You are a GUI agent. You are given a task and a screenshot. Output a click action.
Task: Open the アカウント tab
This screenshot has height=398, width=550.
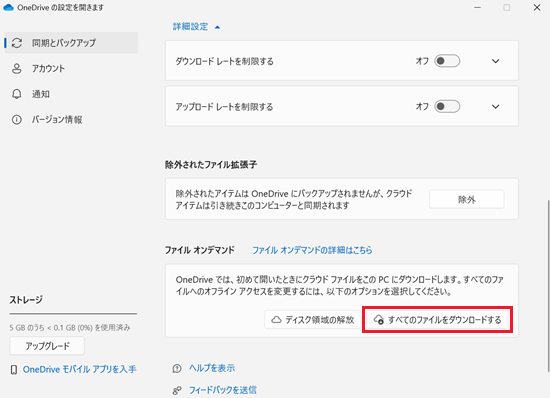pyautogui.click(x=71, y=68)
